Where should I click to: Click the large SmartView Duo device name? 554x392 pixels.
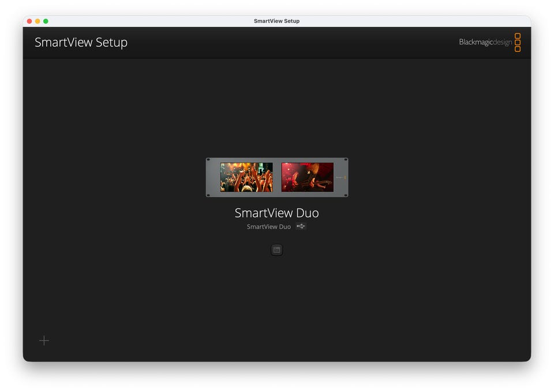coord(276,213)
